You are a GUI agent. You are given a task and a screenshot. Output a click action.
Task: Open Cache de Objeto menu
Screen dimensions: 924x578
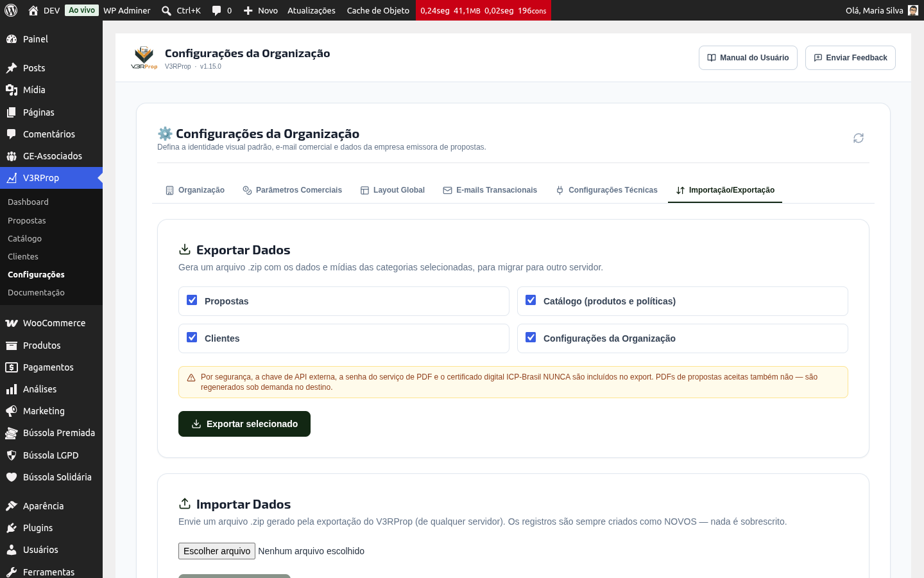point(378,10)
